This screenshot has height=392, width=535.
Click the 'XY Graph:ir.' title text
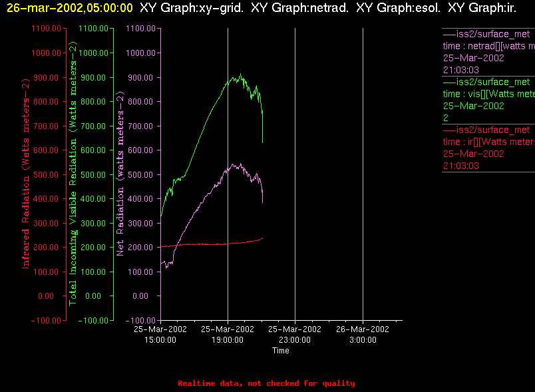pos(482,8)
